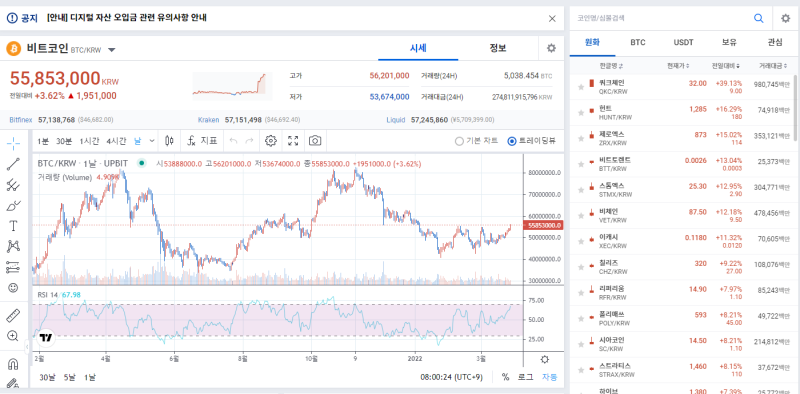This screenshot has height=394, width=800.
Task: Select the ruler measure tool
Action: pyautogui.click(x=13, y=315)
